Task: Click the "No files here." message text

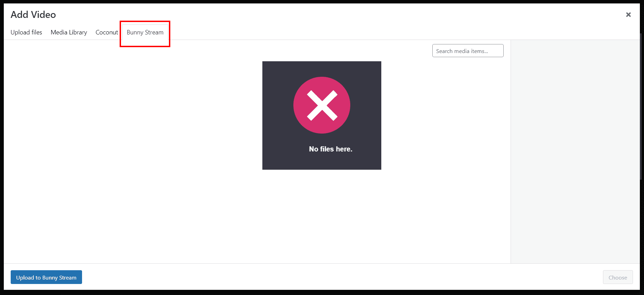Action: [330, 149]
